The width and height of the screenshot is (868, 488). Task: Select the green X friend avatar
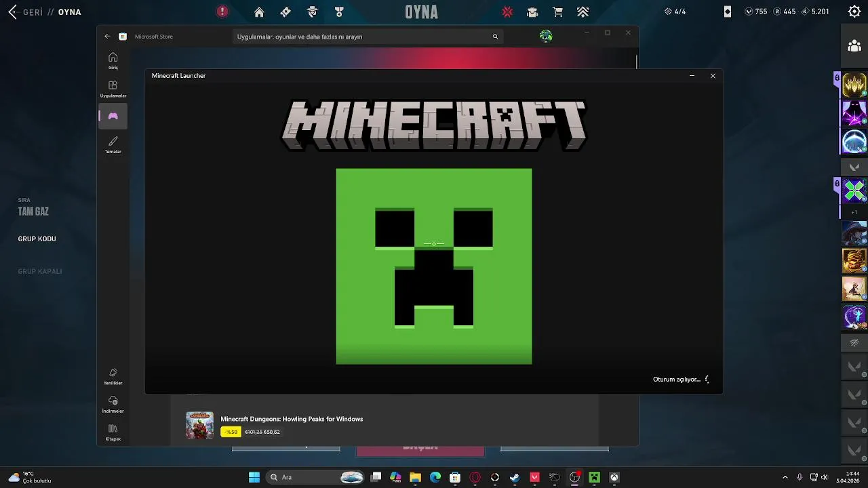tap(854, 190)
